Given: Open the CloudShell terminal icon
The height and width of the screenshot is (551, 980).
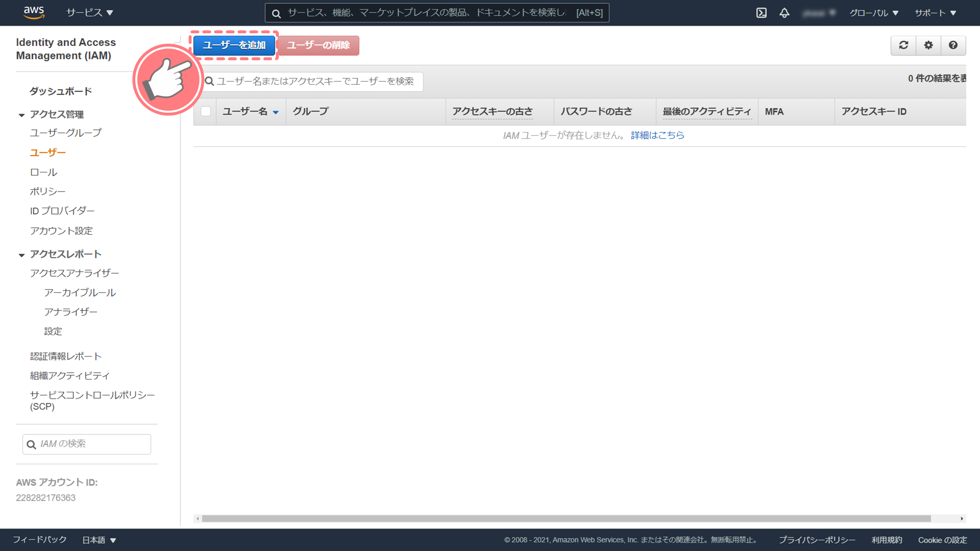Looking at the screenshot, I should click(761, 13).
